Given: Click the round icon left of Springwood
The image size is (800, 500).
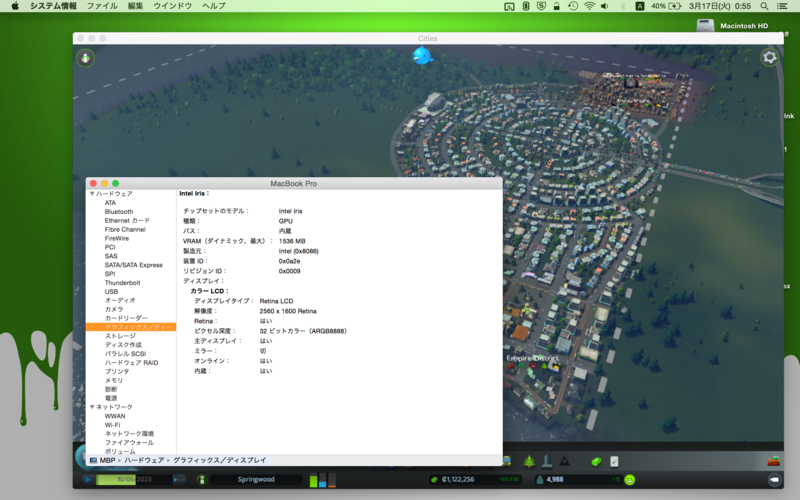Looking at the screenshot, I should click(x=201, y=480).
